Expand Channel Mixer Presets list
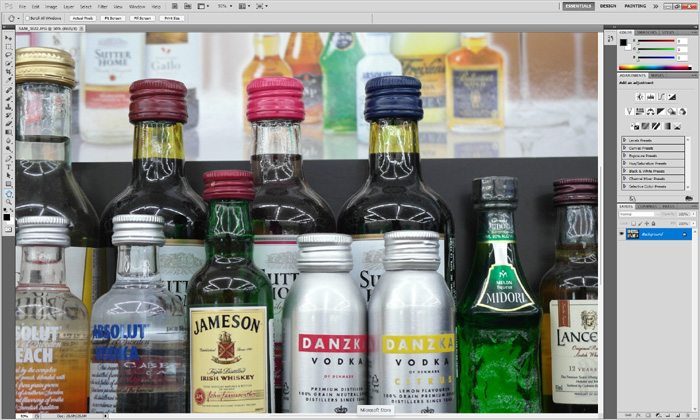Screen dimensions: 700x420 pyautogui.click(x=625, y=179)
